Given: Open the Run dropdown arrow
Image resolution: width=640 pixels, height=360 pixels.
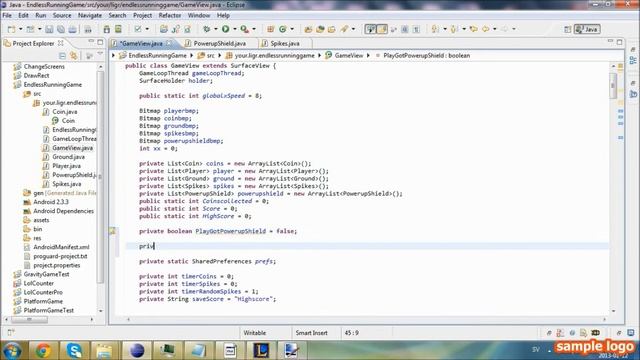Looking at the screenshot, I should click(x=234, y=29).
